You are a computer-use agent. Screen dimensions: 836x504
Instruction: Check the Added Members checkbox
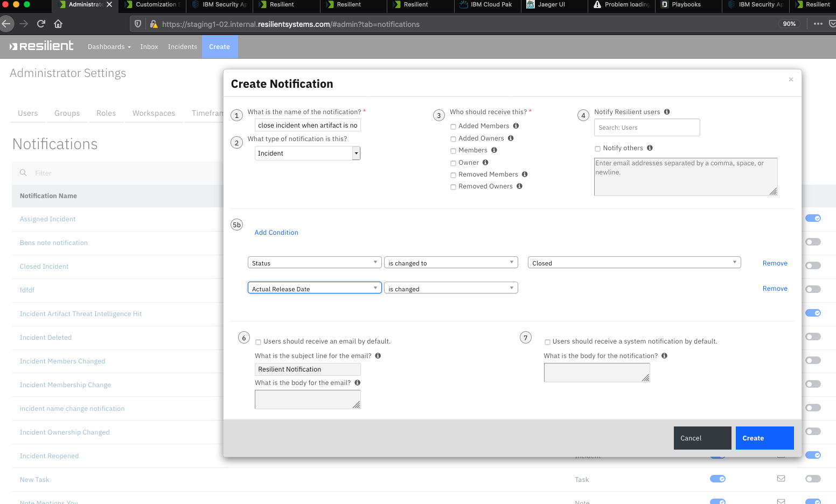(454, 127)
